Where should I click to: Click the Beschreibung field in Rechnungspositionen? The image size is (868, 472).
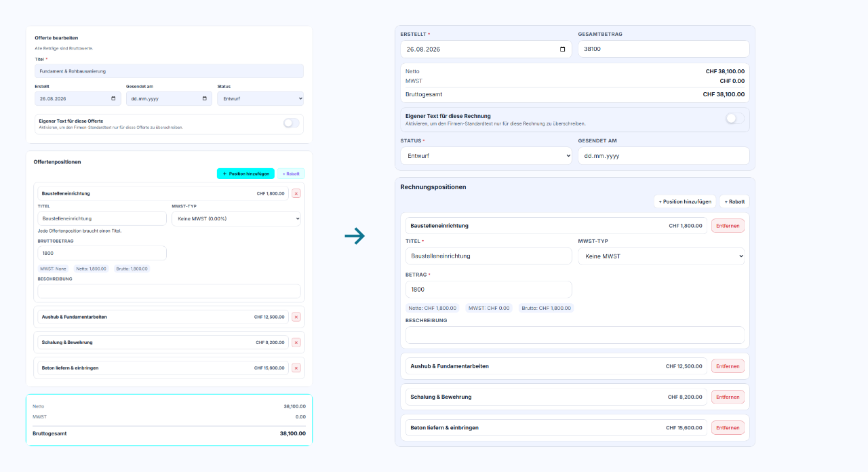575,335
